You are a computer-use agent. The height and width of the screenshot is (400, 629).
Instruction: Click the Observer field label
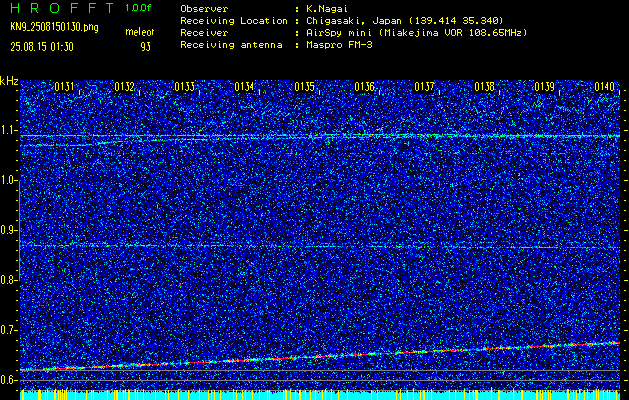[x=204, y=9]
